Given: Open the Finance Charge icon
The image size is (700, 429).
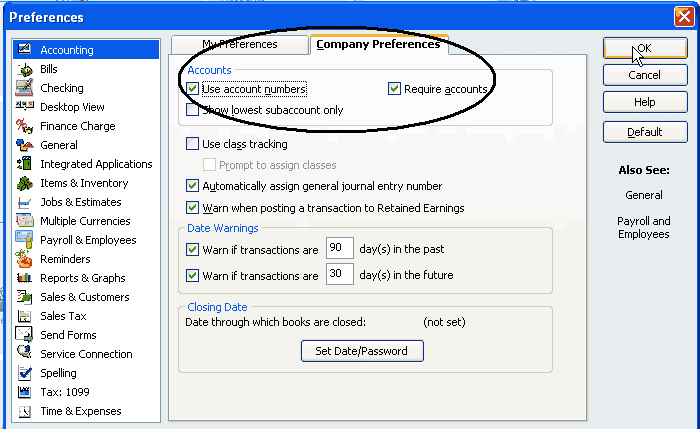Looking at the screenshot, I should tap(25, 126).
